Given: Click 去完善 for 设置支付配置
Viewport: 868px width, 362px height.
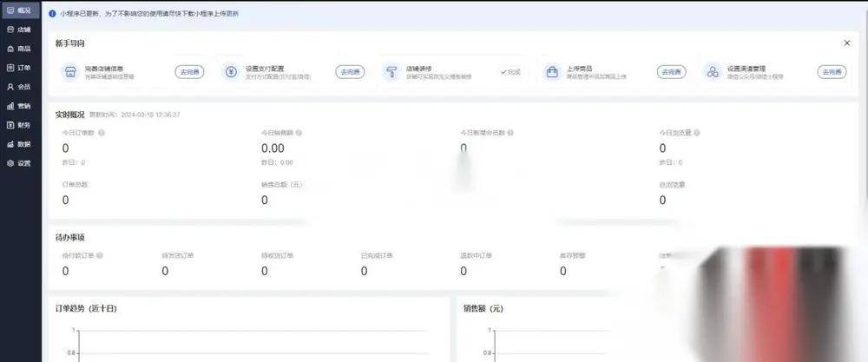Looking at the screenshot, I should (350, 72).
